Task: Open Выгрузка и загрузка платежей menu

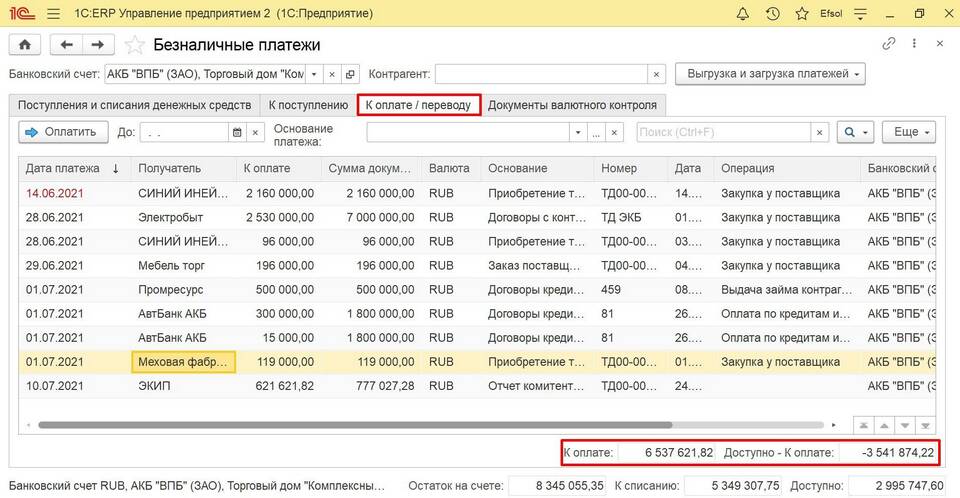Action: pos(770,74)
